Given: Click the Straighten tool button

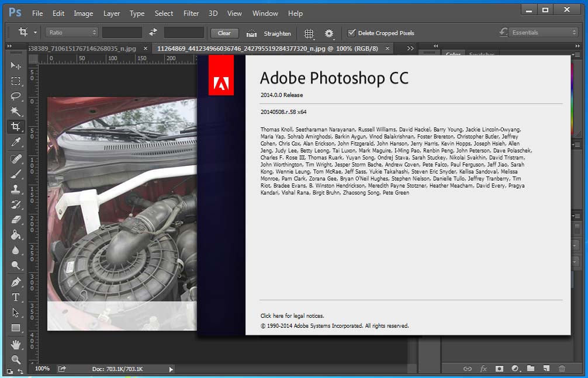Looking at the screenshot, I should pyautogui.click(x=268, y=33).
